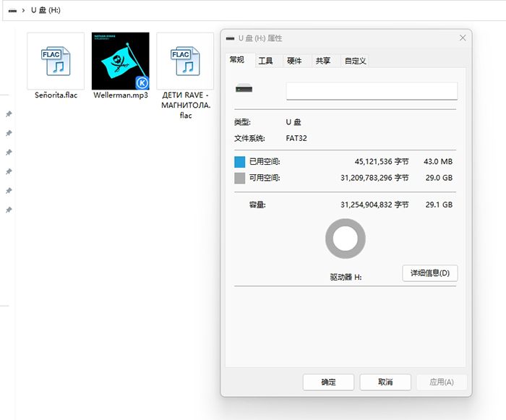Click the drive name text field
This screenshot has height=420, width=506.
pyautogui.click(x=372, y=91)
